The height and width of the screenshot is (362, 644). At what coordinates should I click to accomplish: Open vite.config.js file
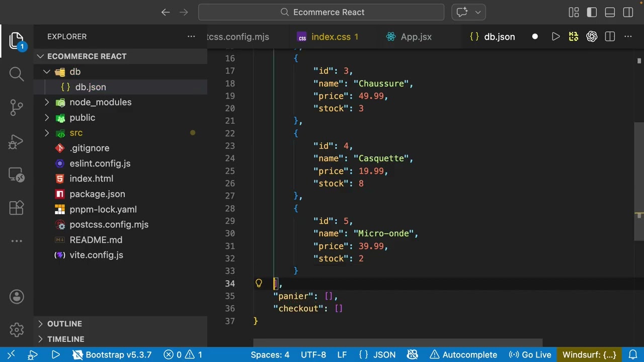pyautogui.click(x=121, y=255)
